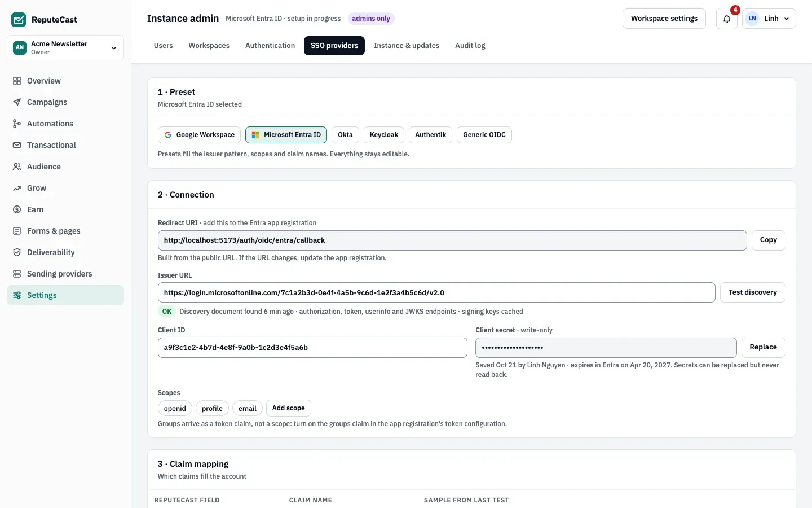812x508 pixels.
Task: Click the Grow trend arrow icon
Action: (17, 188)
